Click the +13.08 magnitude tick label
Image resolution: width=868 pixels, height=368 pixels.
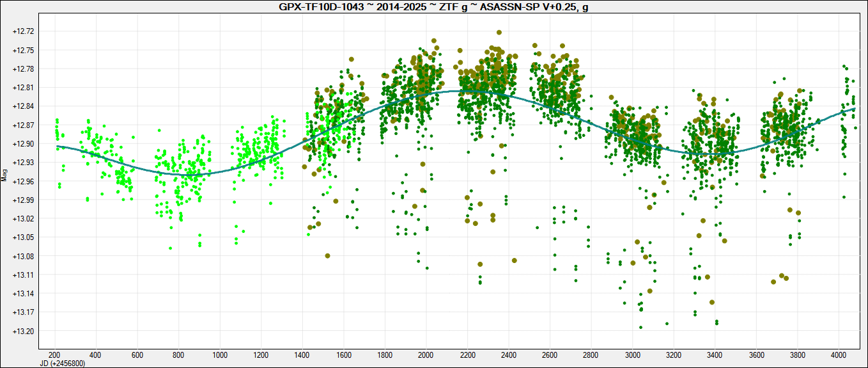24,257
